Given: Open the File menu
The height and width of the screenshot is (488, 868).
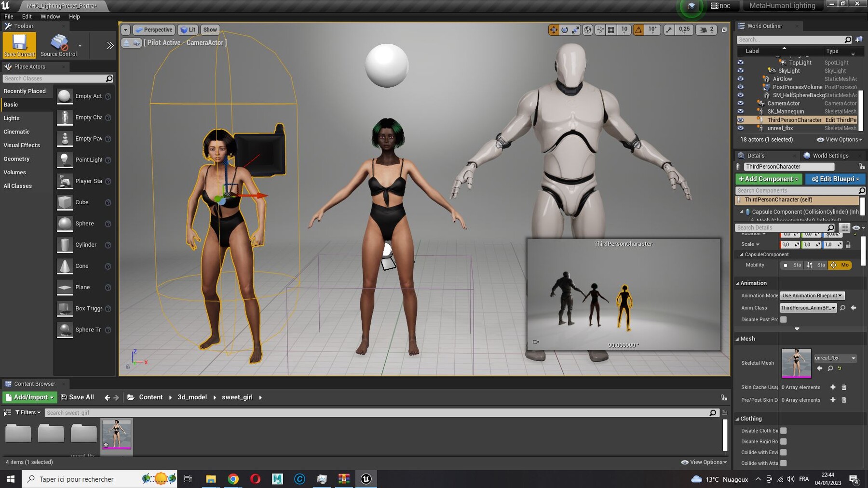Looking at the screenshot, I should [9, 16].
